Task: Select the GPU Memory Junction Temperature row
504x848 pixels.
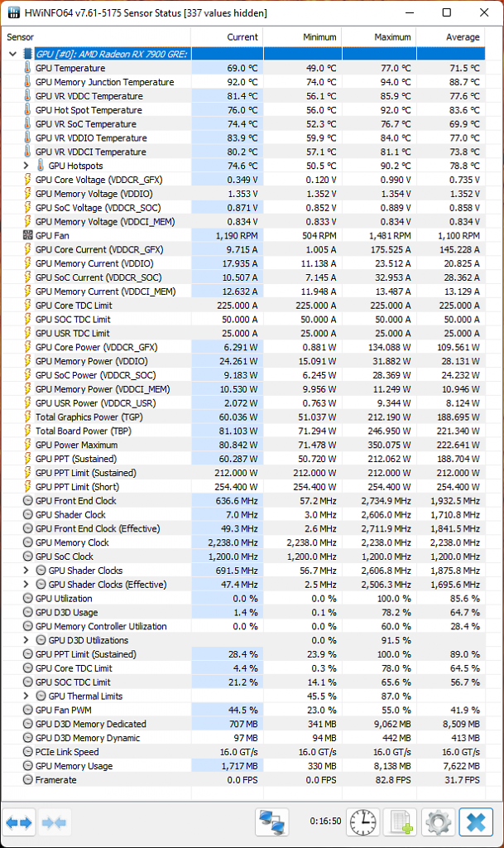Action: [x=243, y=82]
